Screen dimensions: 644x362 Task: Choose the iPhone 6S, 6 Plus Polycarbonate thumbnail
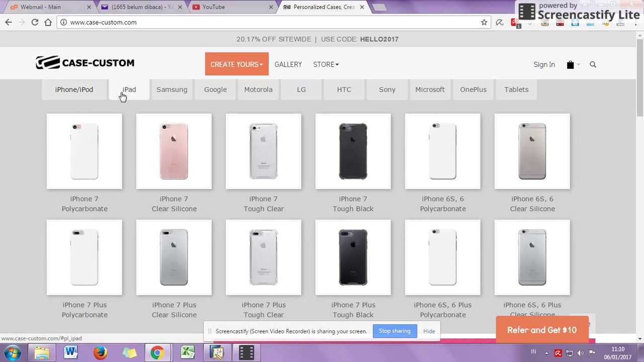coord(443,257)
